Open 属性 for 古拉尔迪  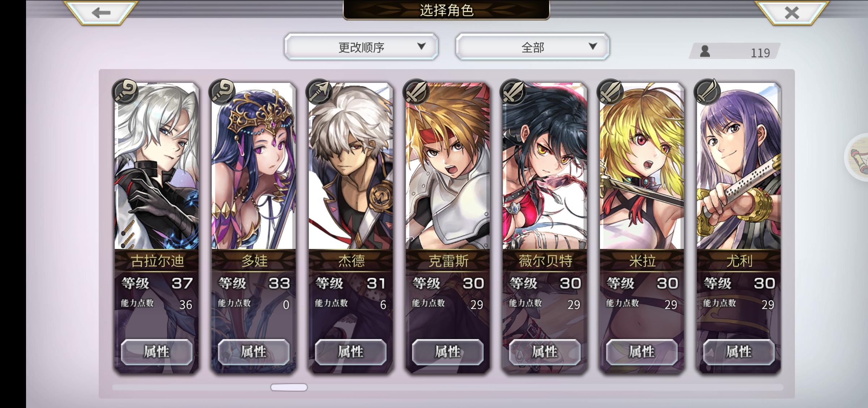click(157, 352)
